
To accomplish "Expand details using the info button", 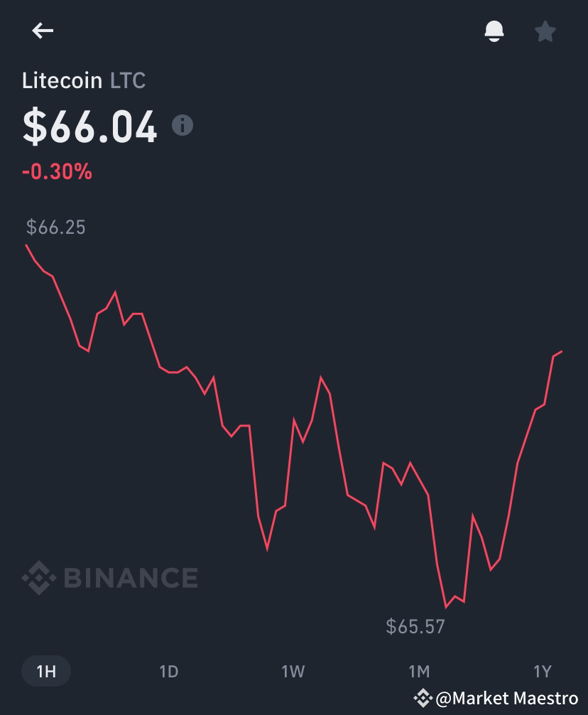I will (184, 127).
